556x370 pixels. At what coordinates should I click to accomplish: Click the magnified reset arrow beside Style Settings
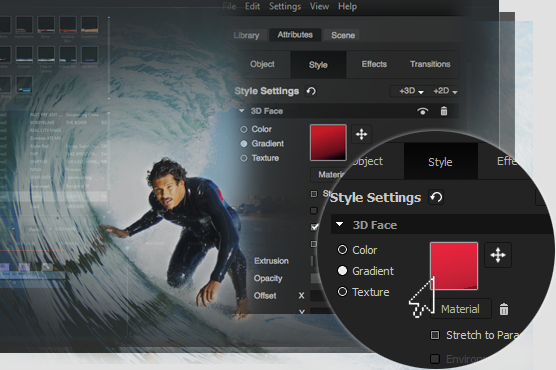[x=436, y=197]
